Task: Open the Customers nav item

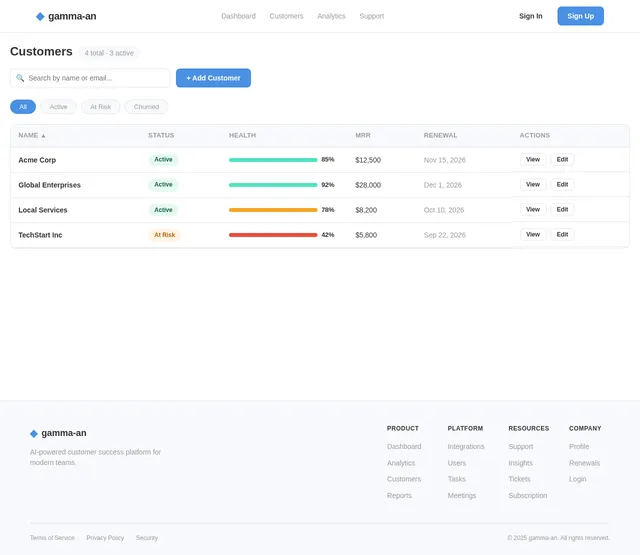Action: 286,16
